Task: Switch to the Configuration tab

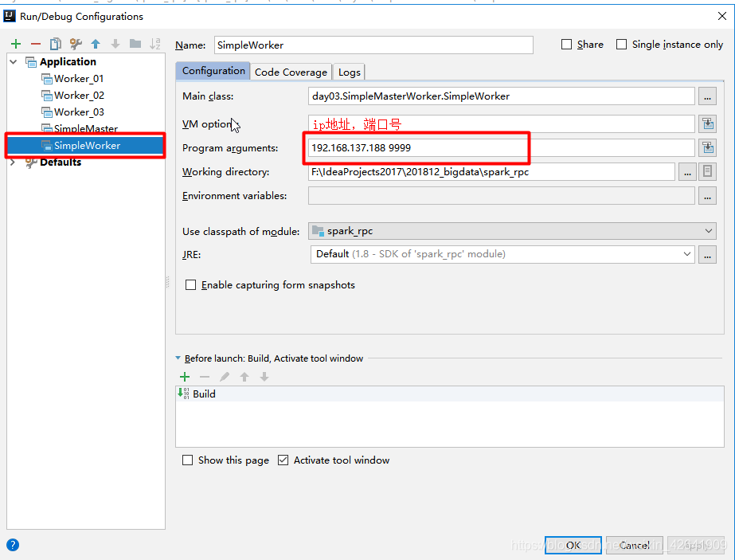Action: 213,71
